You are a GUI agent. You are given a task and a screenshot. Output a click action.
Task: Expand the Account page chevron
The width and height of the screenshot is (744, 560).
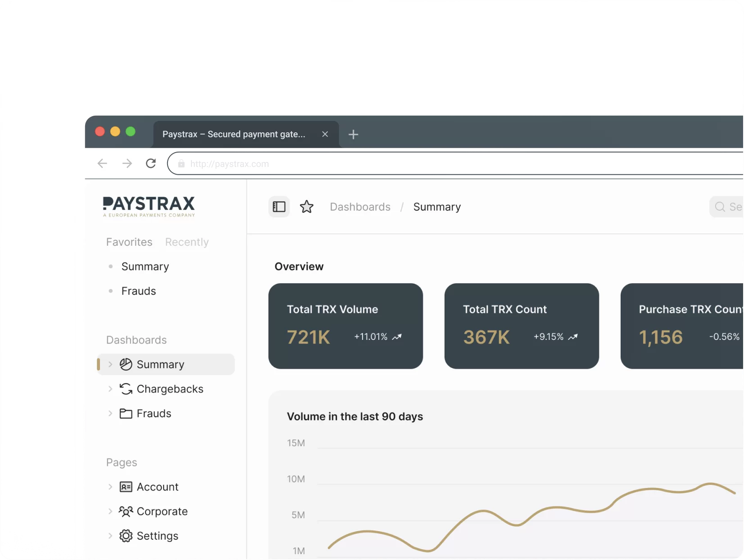110,487
